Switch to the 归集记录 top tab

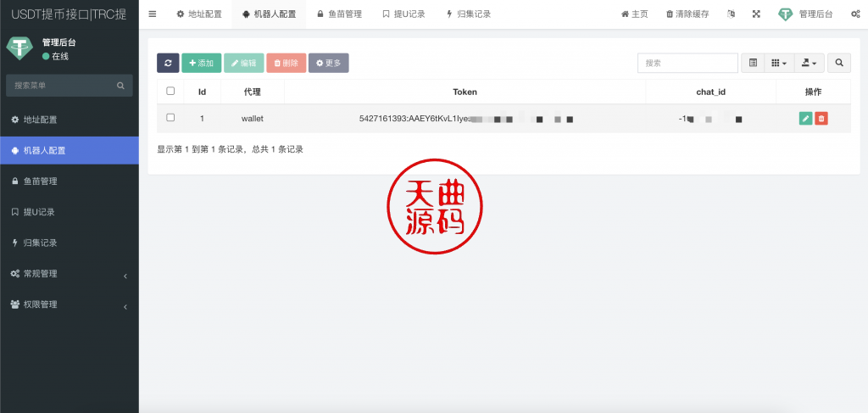point(468,14)
